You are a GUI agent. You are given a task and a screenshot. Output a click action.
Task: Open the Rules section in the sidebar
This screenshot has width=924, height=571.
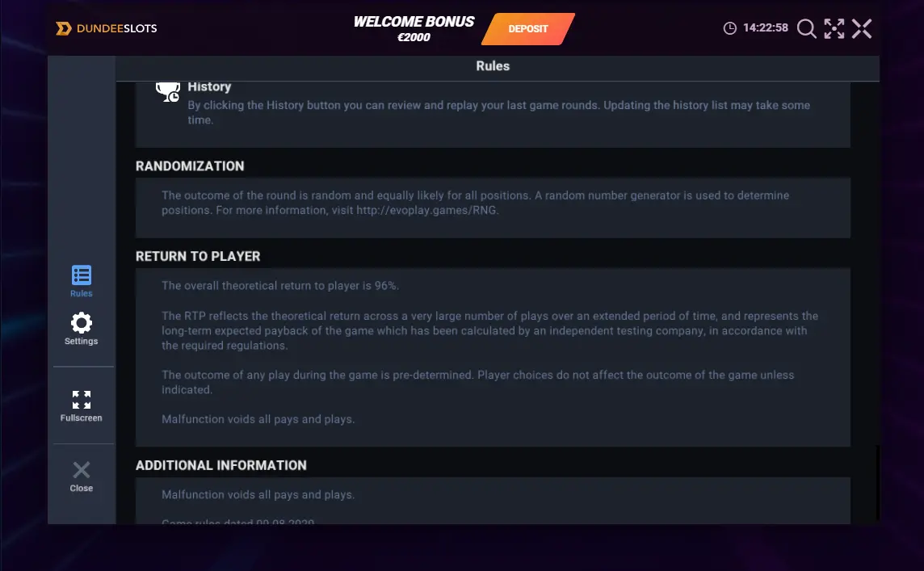pos(82,281)
